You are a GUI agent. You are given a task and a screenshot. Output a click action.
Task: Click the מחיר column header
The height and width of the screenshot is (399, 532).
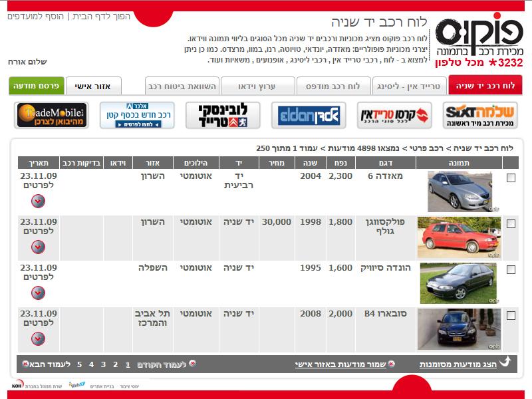(x=277, y=163)
